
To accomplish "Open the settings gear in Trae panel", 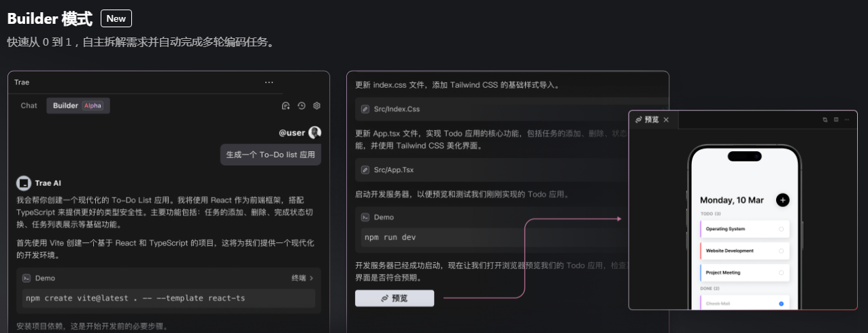I will [x=316, y=106].
